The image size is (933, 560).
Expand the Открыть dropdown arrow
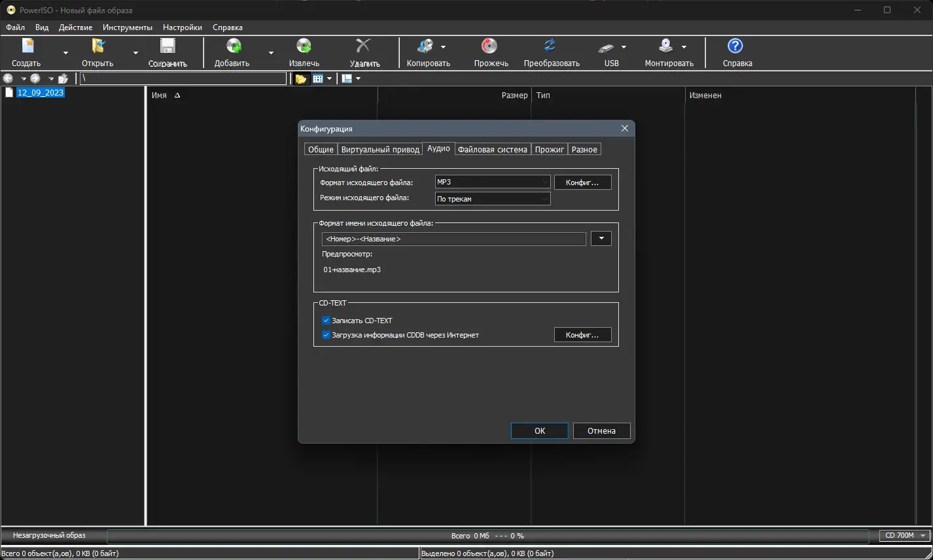135,53
